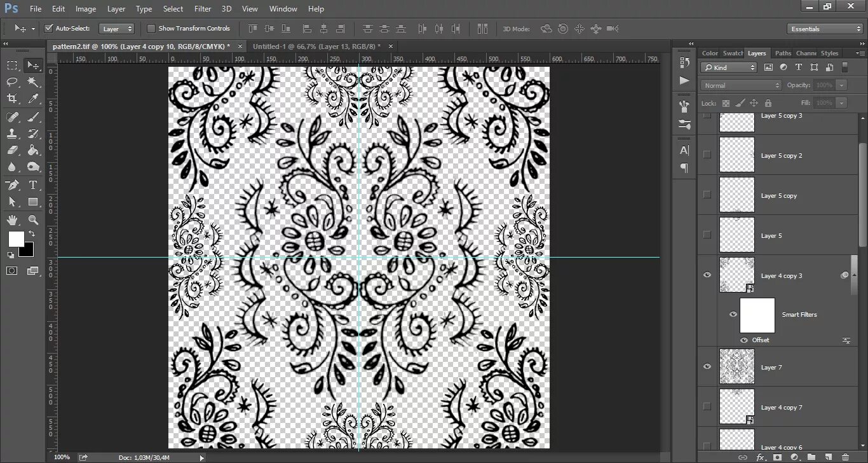Select the Rectangle shape tool
The image size is (868, 463).
[33, 202]
